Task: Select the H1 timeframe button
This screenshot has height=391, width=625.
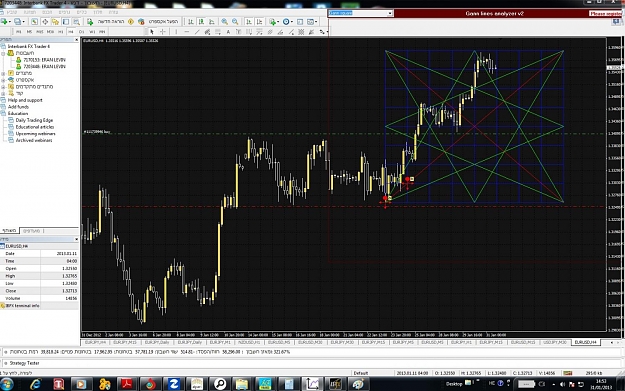Action: pos(61,31)
